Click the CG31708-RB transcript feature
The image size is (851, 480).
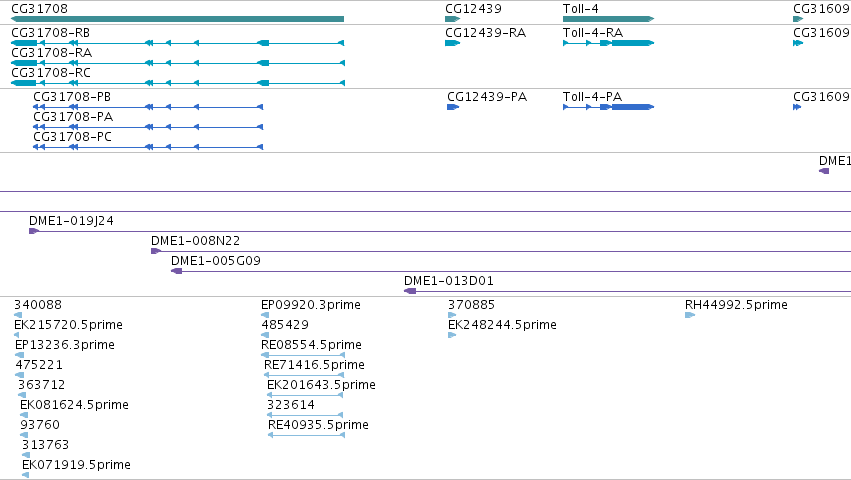pos(177,43)
